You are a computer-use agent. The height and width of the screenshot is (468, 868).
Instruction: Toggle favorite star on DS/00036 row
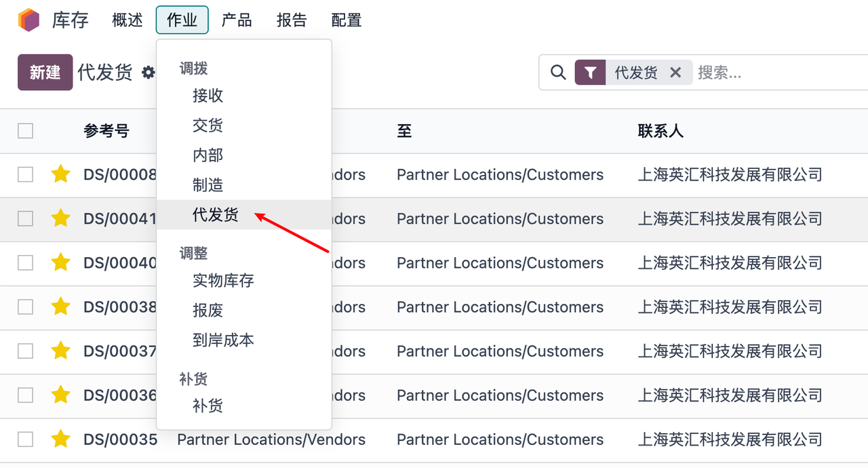tap(61, 395)
